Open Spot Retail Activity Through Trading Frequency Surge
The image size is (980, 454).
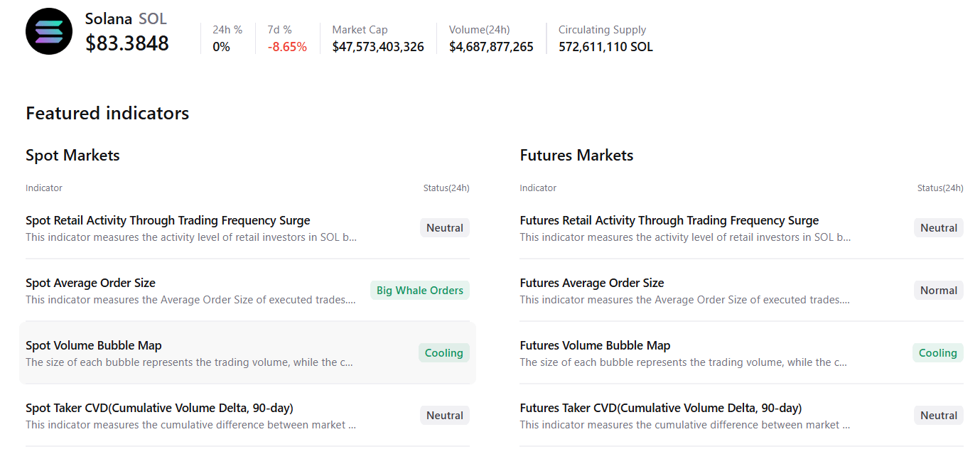coord(168,221)
